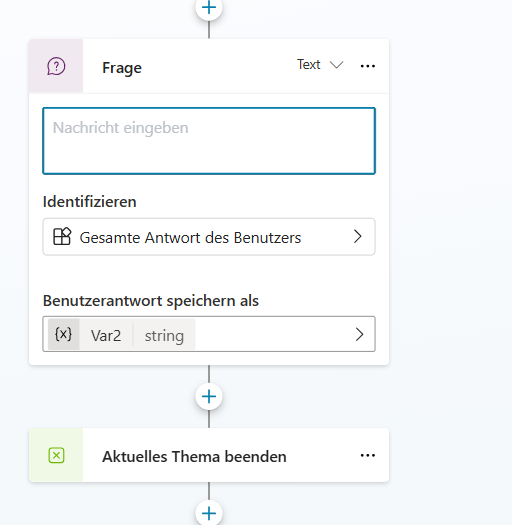This screenshot has height=525, width=512.
Task: Open the Frage node three-dot menu
Action: point(367,66)
